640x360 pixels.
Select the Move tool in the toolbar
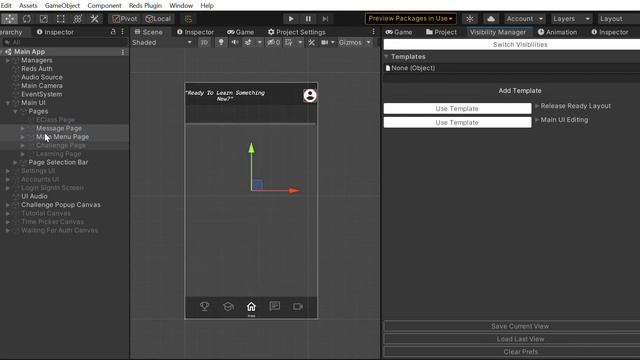[9, 19]
